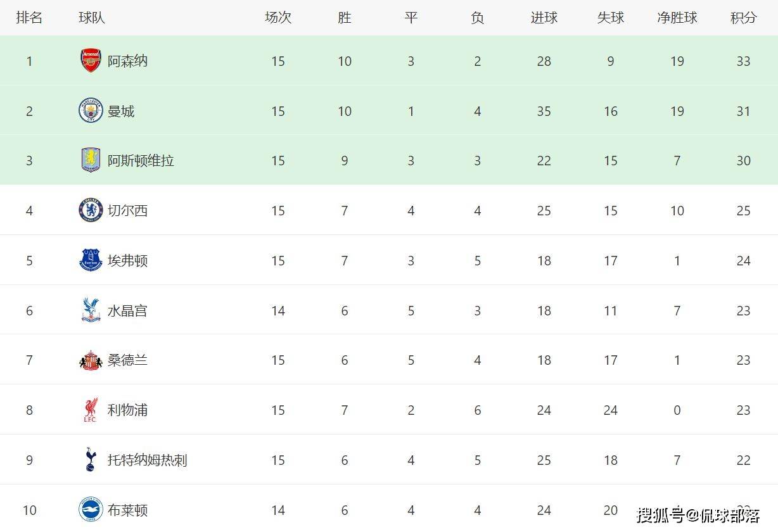Screen dimensions: 778x532
Task: Open the 托特纳姆热刺 team page link
Action: click(x=147, y=460)
